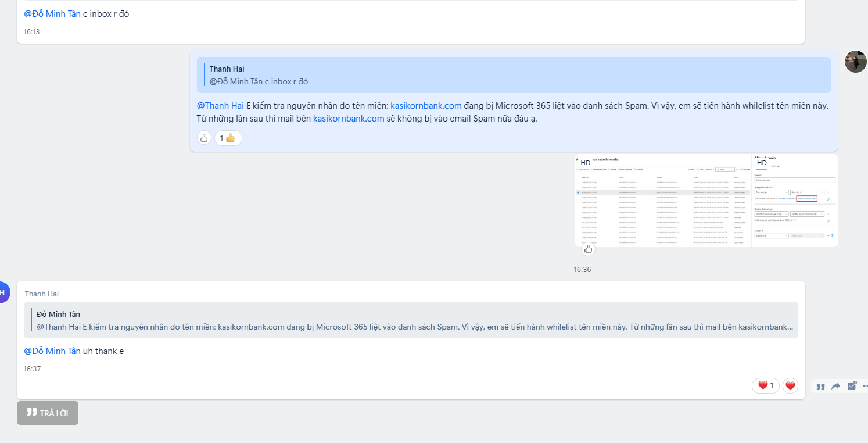This screenshot has height=443, width=868.
Task: Open the second kasikornbank.com link
Action: (x=349, y=118)
